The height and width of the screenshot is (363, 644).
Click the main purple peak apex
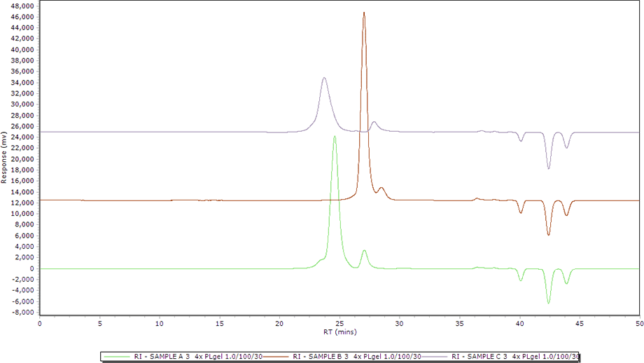pyautogui.click(x=324, y=78)
